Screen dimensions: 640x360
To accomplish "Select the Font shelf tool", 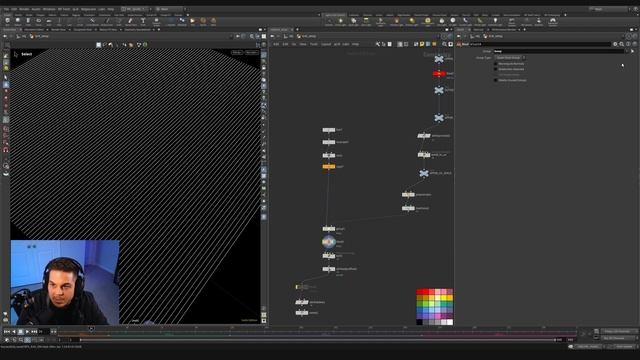I will point(143,21).
